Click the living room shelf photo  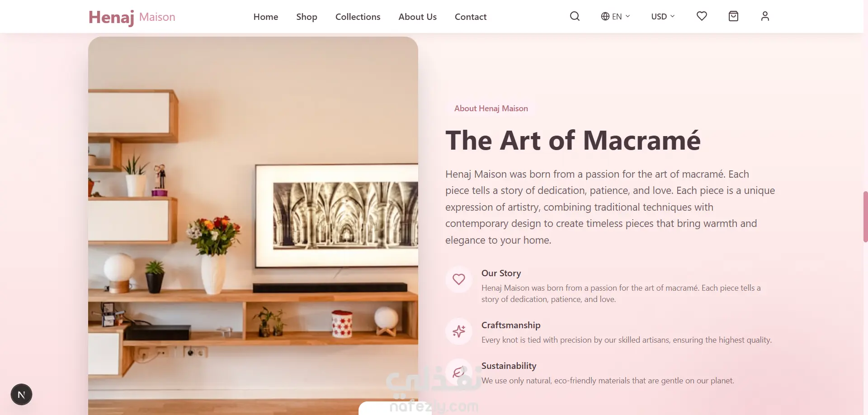pyautogui.click(x=253, y=226)
